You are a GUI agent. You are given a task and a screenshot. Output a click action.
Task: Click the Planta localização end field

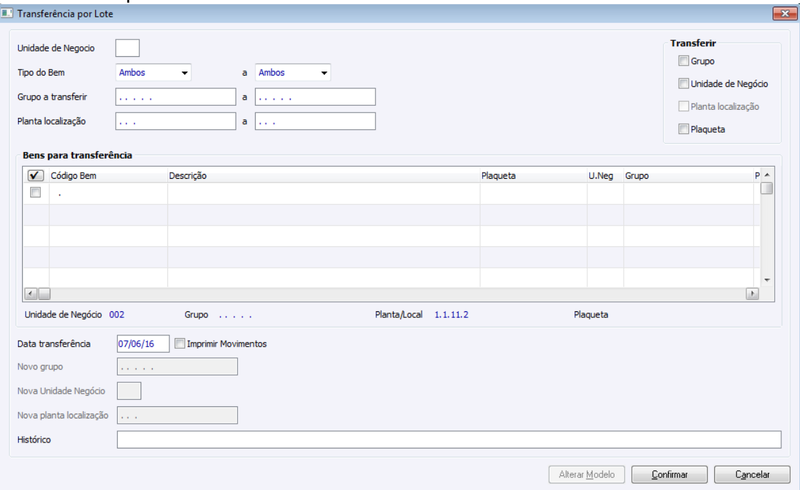click(x=315, y=121)
